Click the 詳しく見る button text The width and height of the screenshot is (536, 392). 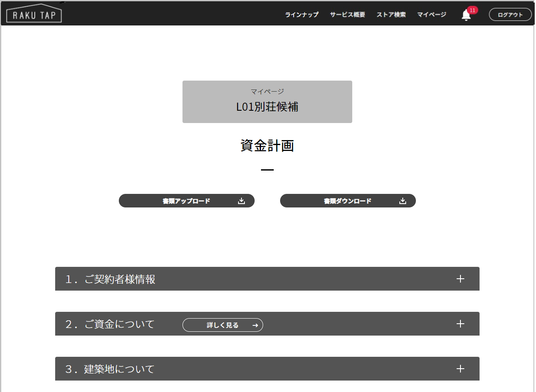tap(222, 325)
